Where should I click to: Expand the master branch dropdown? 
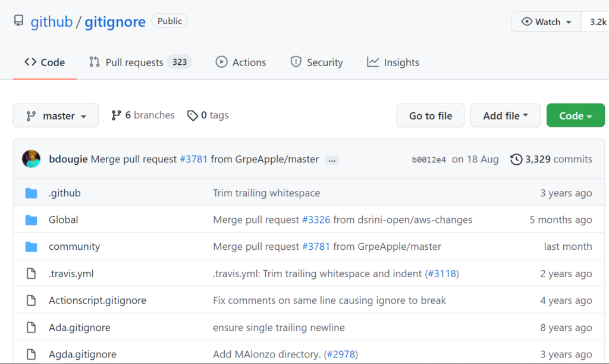point(56,115)
